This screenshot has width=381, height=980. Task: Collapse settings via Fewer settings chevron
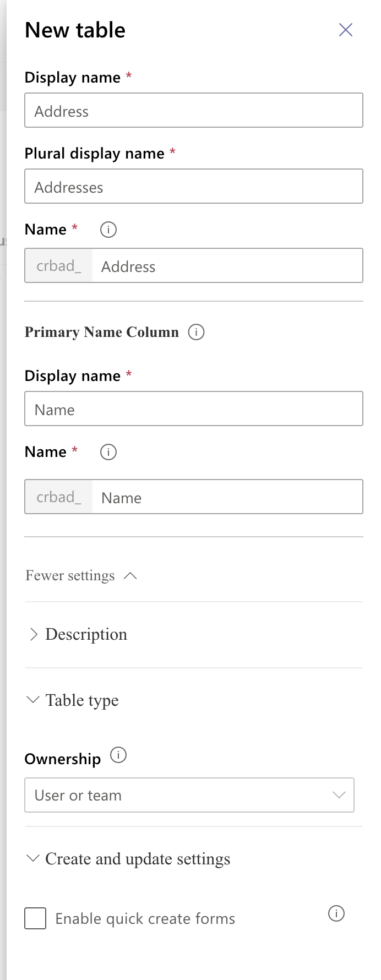click(130, 576)
